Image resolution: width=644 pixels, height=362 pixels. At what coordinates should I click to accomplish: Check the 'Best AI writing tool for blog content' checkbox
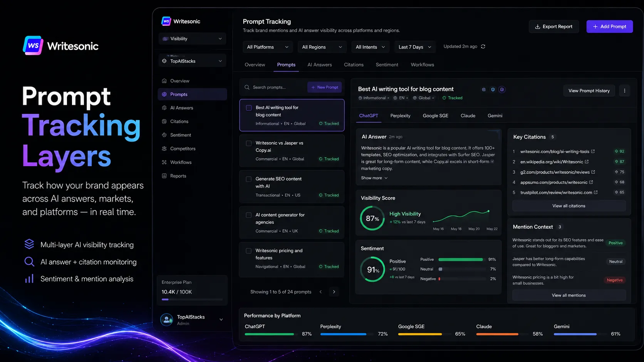click(x=249, y=108)
